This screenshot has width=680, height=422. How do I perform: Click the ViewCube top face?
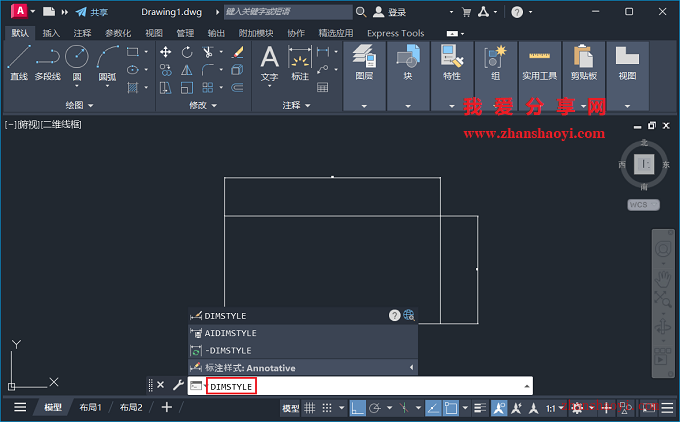pos(644,165)
